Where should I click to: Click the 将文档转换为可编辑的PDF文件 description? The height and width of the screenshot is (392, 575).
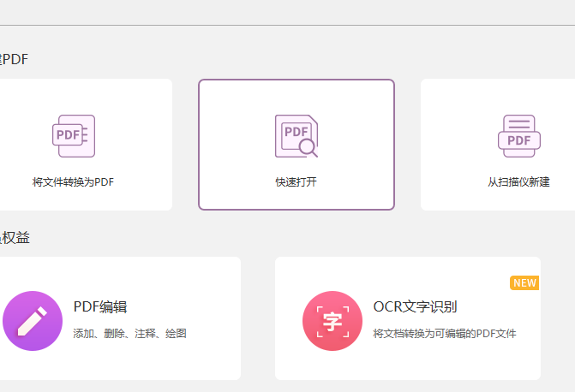point(445,334)
